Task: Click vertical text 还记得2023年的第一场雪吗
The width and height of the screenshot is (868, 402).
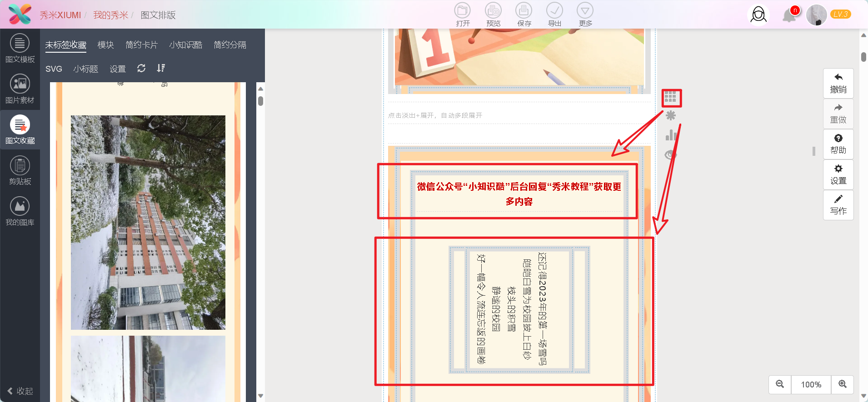Action: (x=542, y=309)
